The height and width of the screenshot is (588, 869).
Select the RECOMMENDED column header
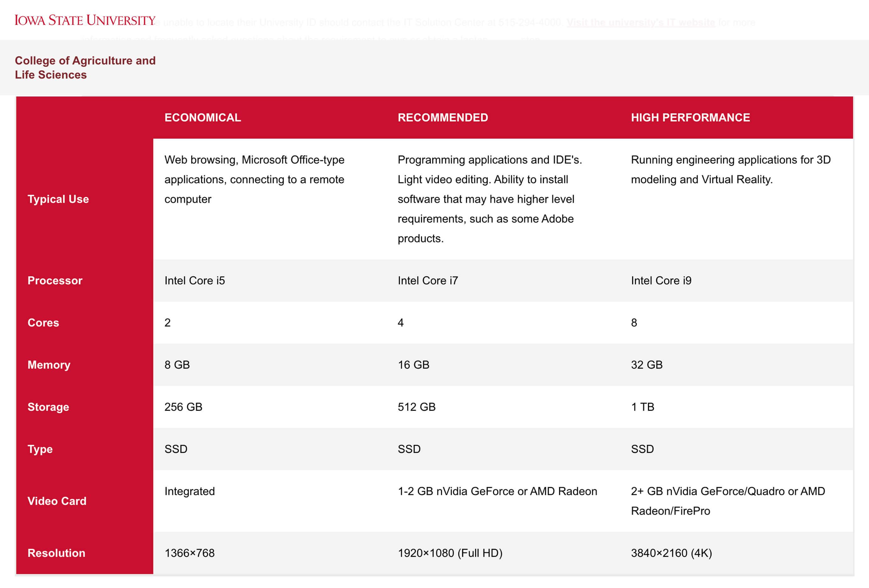(443, 117)
